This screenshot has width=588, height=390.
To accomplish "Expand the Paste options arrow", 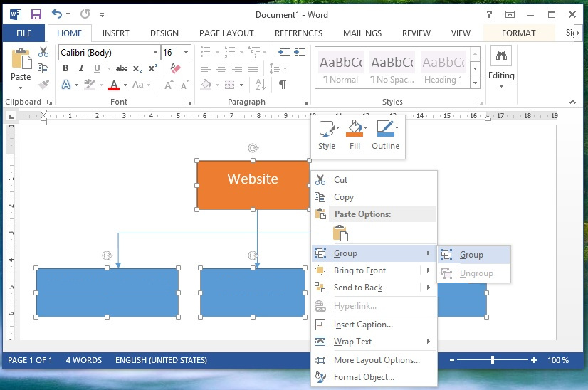I will coord(21,88).
